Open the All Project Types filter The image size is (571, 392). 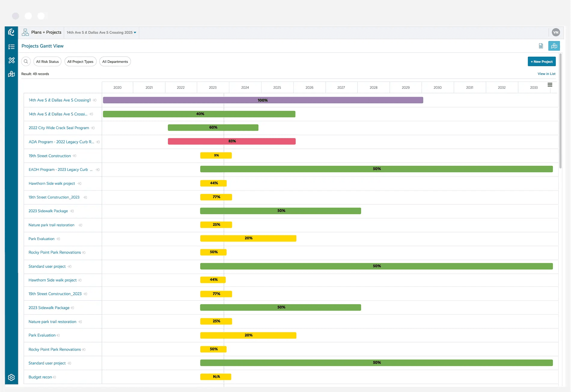[80, 62]
